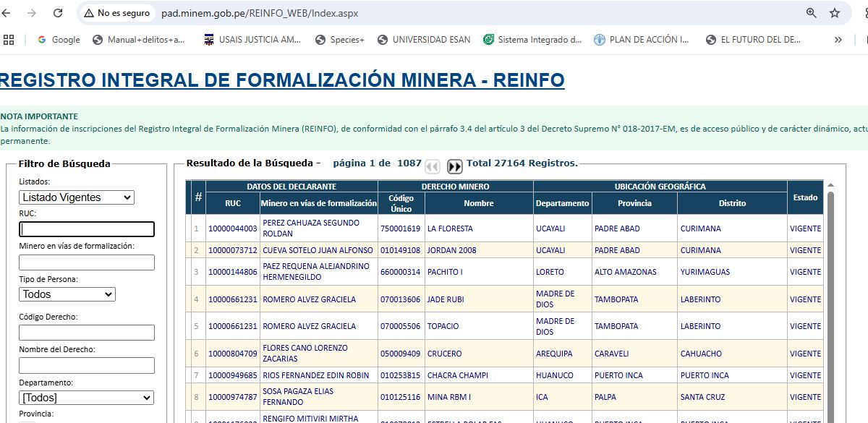Click JADE RUBI mining right name
Screen dimensions: 868x423
click(x=447, y=299)
